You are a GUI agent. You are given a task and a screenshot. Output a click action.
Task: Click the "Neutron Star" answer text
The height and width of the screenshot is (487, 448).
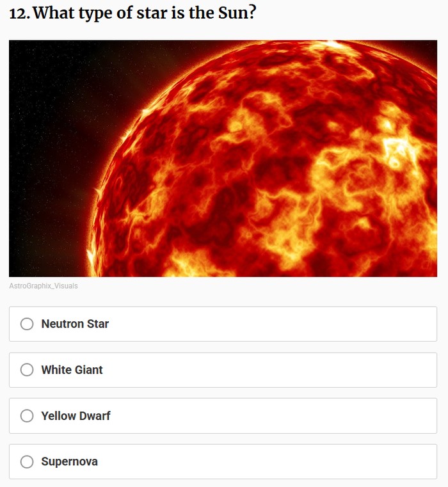pyautogui.click(x=75, y=324)
